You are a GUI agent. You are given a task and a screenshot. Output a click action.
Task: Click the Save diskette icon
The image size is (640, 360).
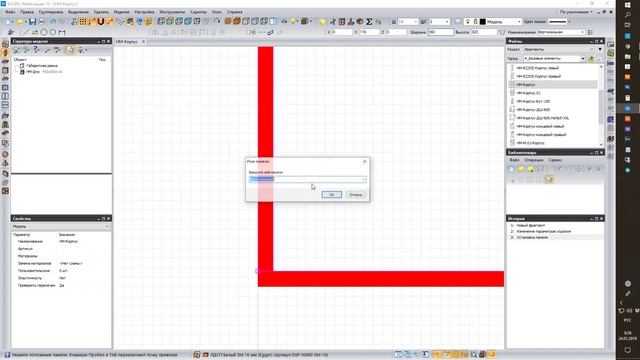32,22
